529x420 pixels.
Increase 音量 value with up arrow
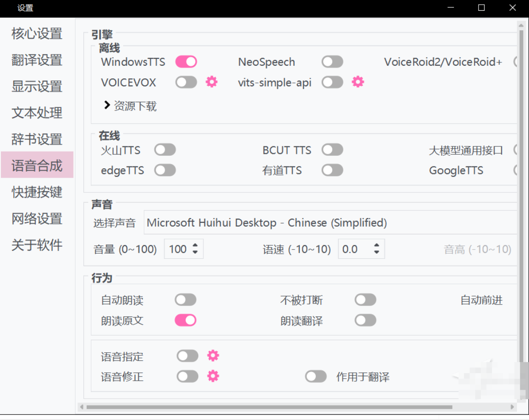click(195, 245)
